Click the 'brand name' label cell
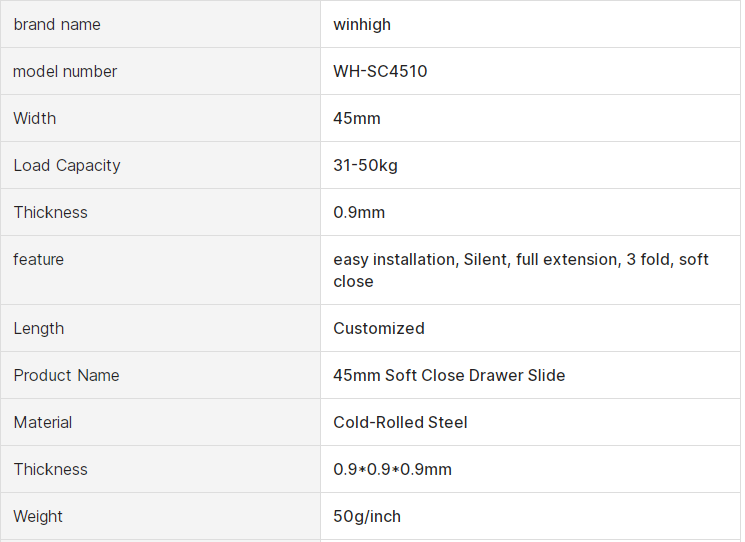The width and height of the screenshot is (745, 542). [x=57, y=24]
